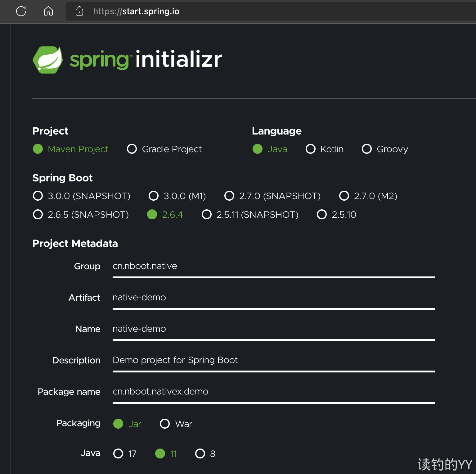Select Java version 17

125,454
